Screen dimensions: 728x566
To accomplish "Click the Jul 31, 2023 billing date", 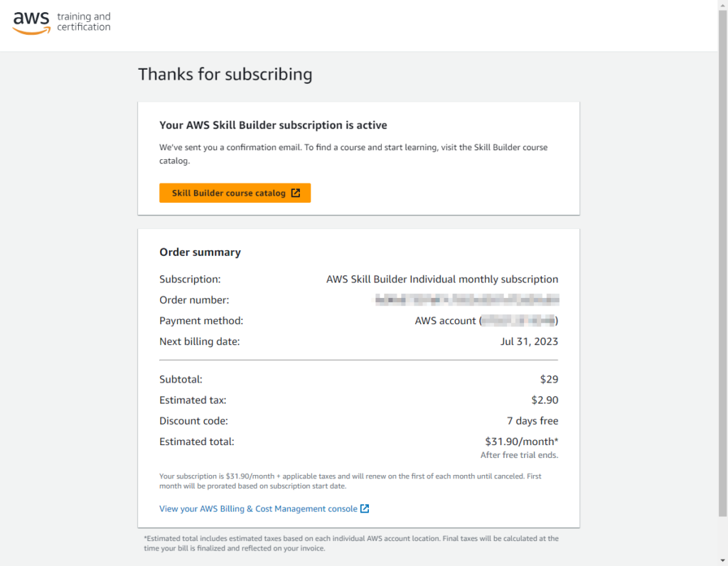I will (529, 341).
